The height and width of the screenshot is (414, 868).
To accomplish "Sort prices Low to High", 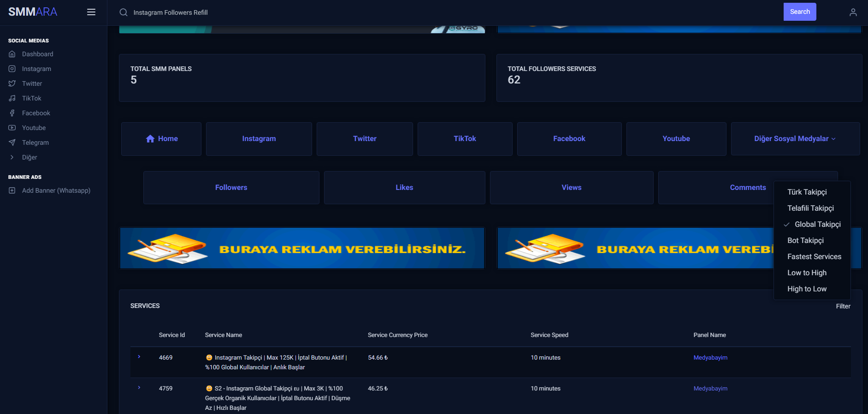I will (x=807, y=273).
